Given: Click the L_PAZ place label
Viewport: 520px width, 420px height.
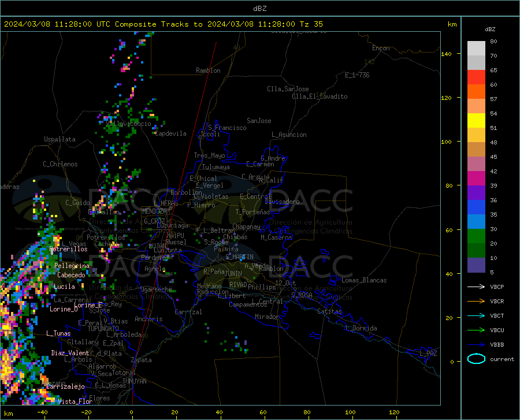Looking at the screenshot, I should coord(428,354).
